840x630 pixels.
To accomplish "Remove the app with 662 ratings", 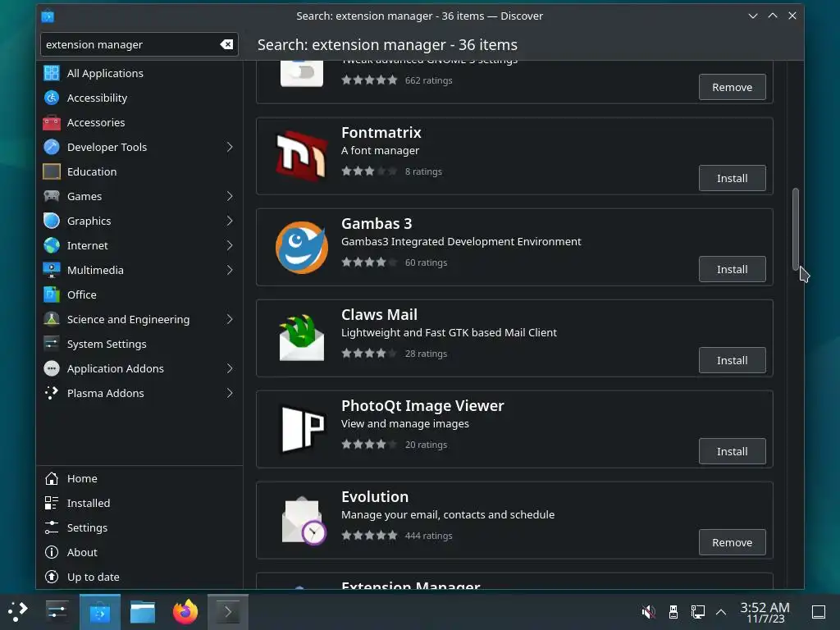I will (732, 87).
